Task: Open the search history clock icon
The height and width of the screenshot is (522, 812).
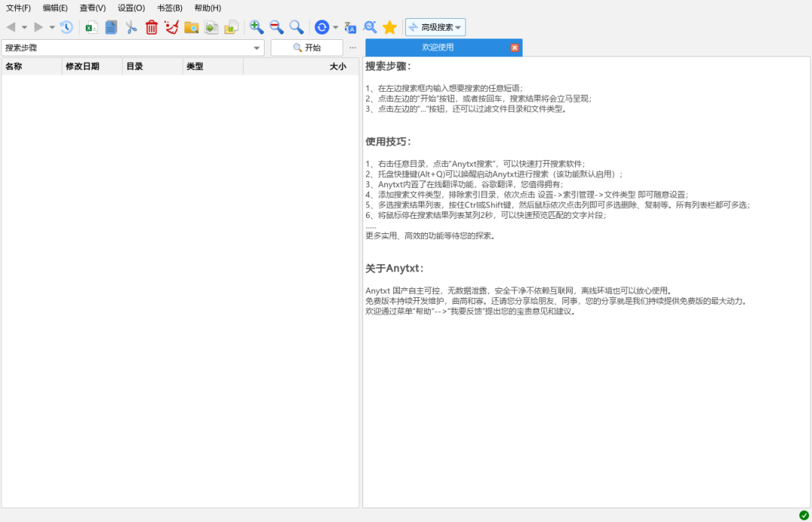Action: click(66, 27)
